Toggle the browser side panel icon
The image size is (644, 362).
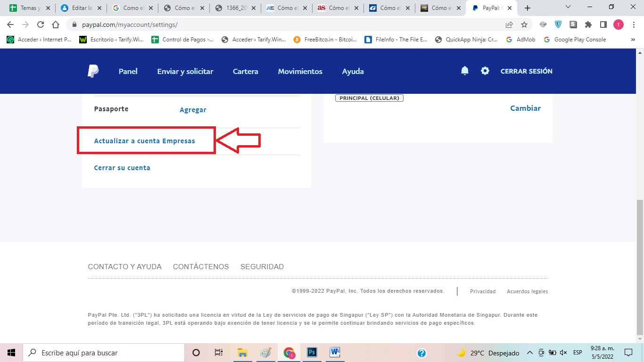(x=603, y=25)
